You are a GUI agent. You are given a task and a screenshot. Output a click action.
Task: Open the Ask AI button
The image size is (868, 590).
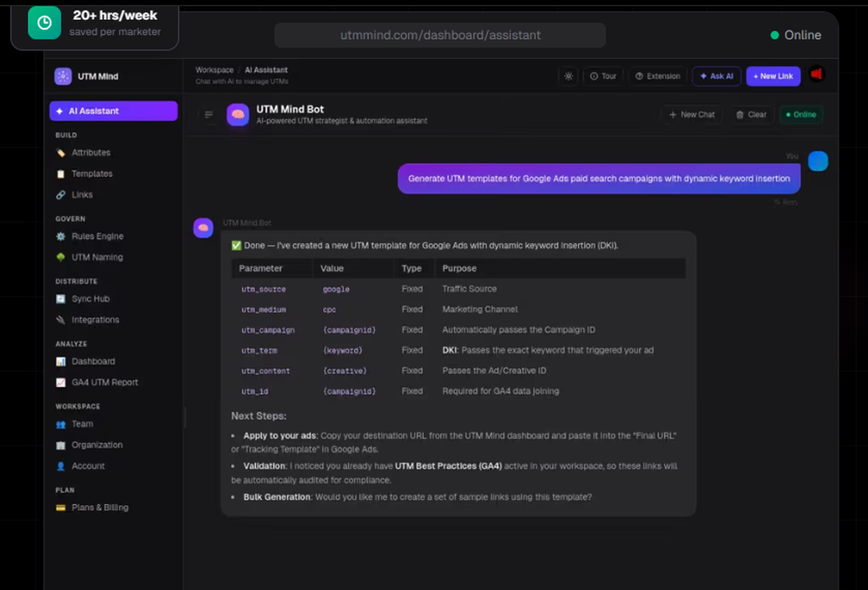pyautogui.click(x=716, y=76)
